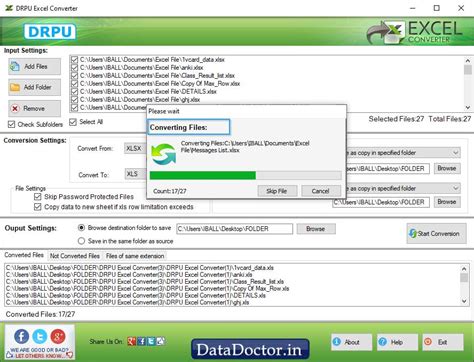The image size is (474, 362).
Task: Click the last small share icon
Action: [x=161, y=341]
